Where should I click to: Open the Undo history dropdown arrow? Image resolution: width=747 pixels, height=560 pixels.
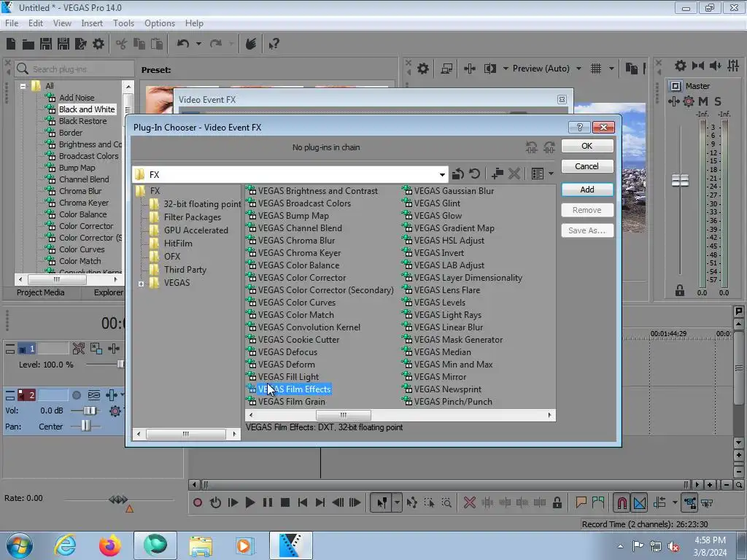click(x=198, y=44)
